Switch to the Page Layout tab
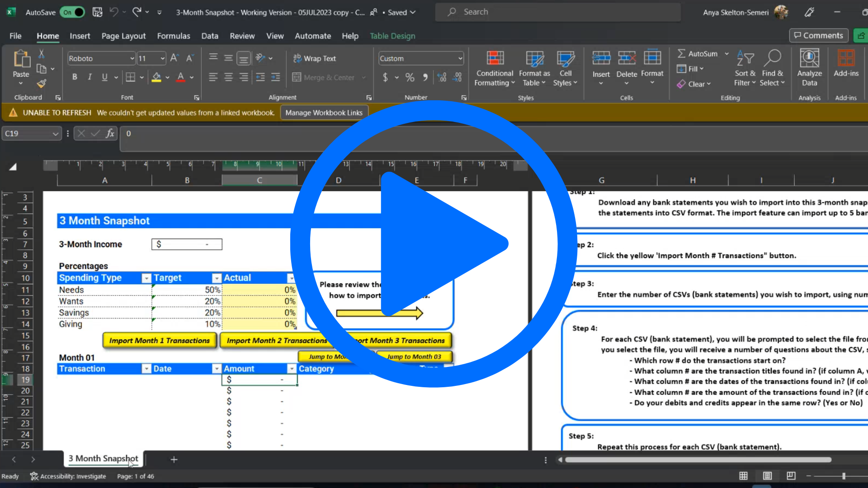Screen dimensions: 868x488 coord(123,36)
